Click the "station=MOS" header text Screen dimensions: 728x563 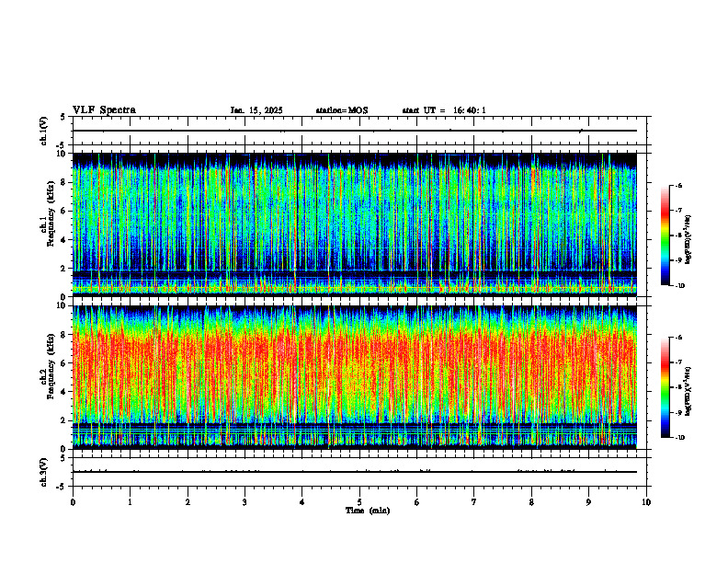[x=342, y=110]
